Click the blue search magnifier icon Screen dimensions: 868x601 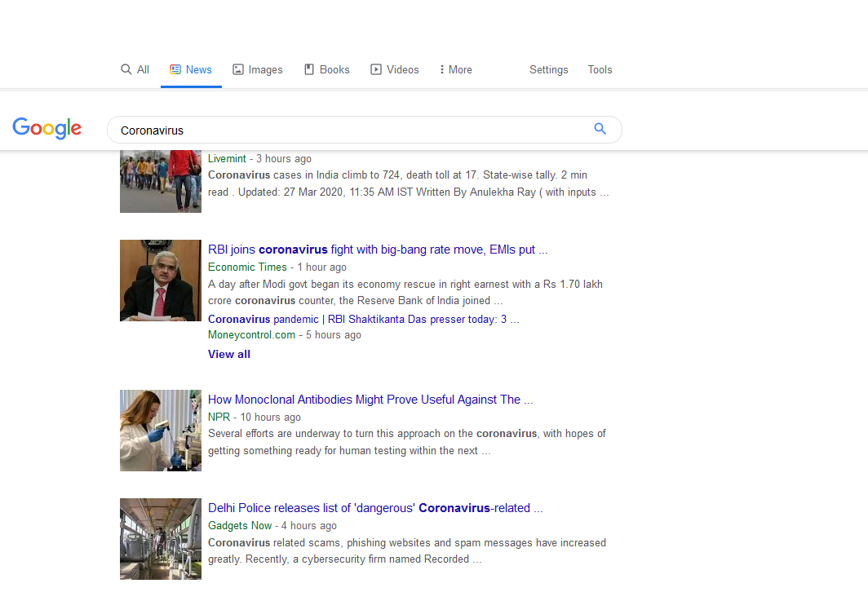[600, 128]
